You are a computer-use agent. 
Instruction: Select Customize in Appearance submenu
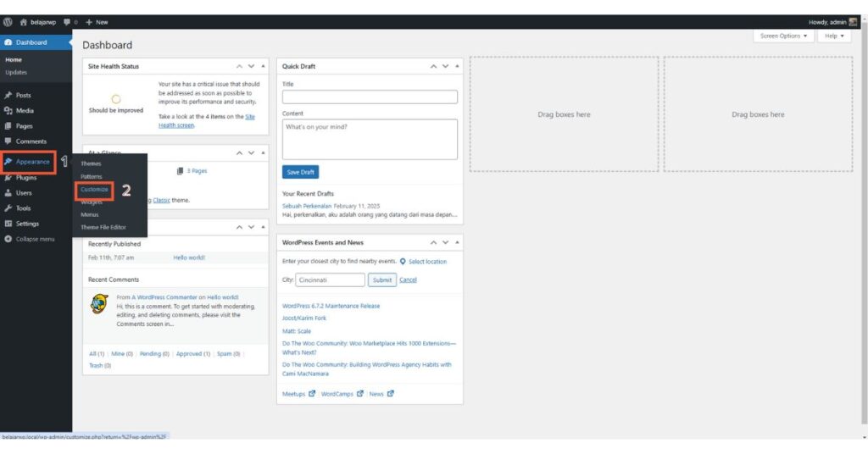point(94,189)
